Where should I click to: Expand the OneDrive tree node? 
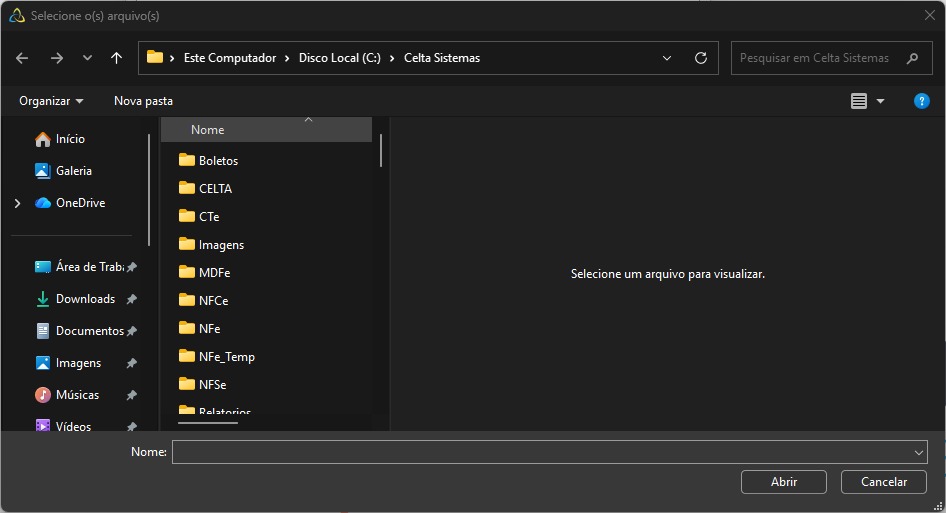17,203
